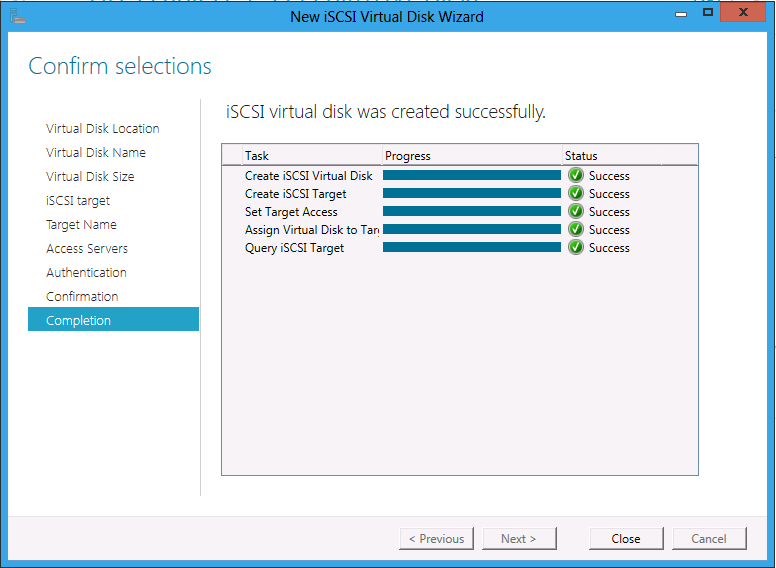Click 'Success' status text in Query iSCSI Target row
The width and height of the screenshot is (776, 568).
click(609, 248)
